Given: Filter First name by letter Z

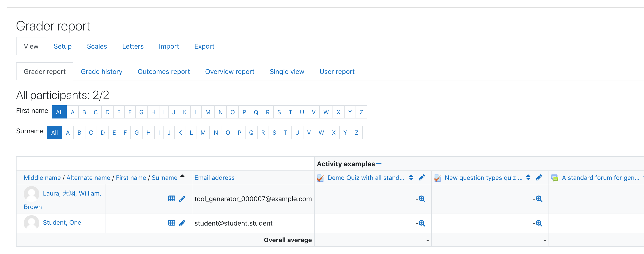Looking at the screenshot, I should [361, 112].
